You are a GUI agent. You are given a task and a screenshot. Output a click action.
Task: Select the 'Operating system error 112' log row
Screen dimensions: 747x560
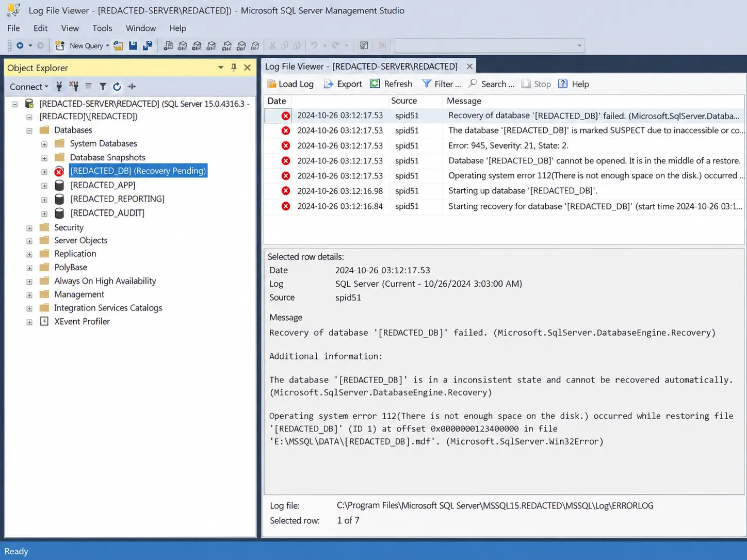tap(505, 175)
